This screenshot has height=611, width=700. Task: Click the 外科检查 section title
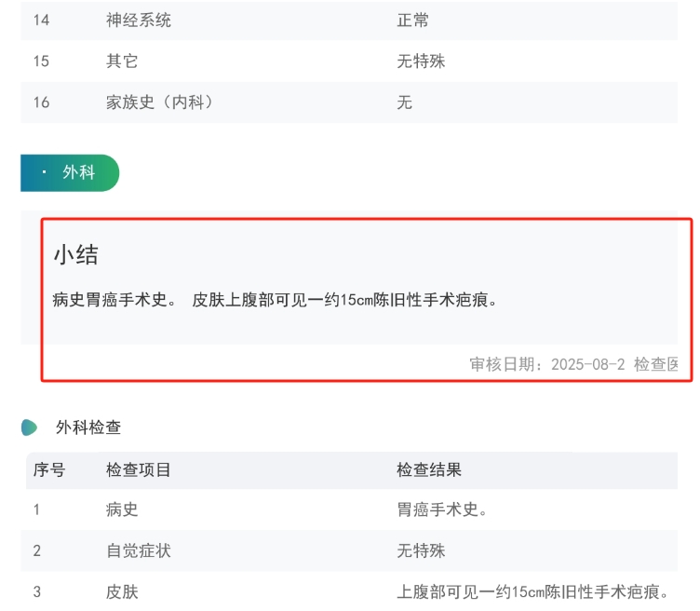88,428
